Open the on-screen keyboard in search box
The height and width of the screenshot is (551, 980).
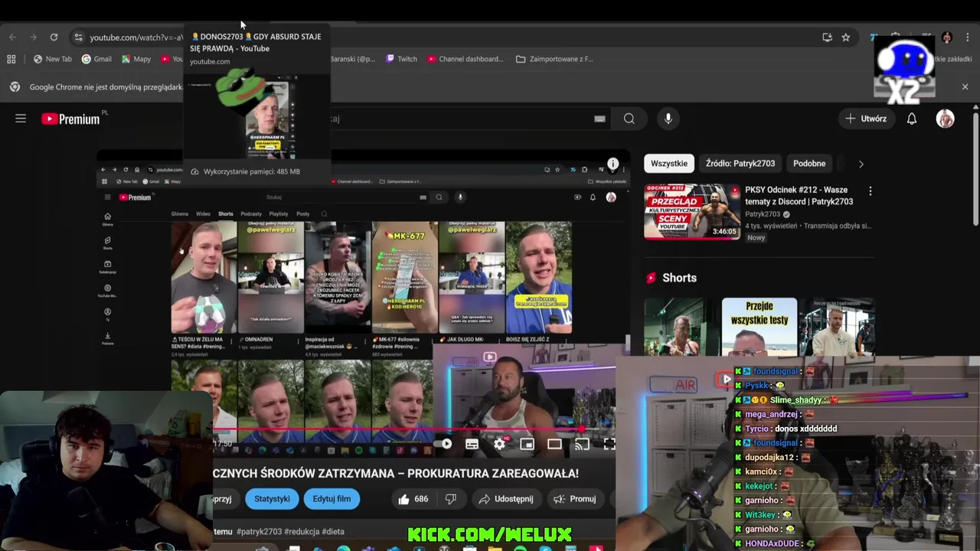click(599, 119)
